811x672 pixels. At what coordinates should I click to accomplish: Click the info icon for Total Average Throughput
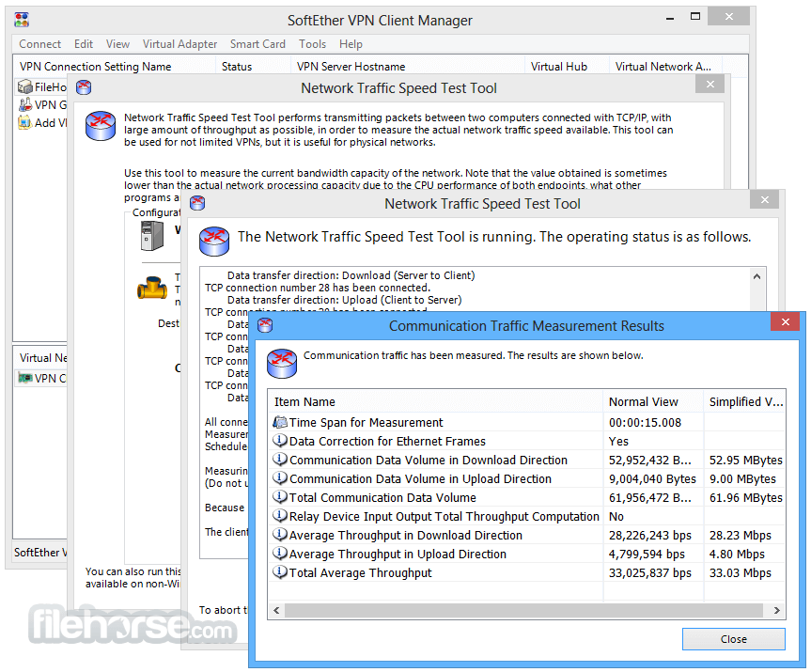(280, 572)
